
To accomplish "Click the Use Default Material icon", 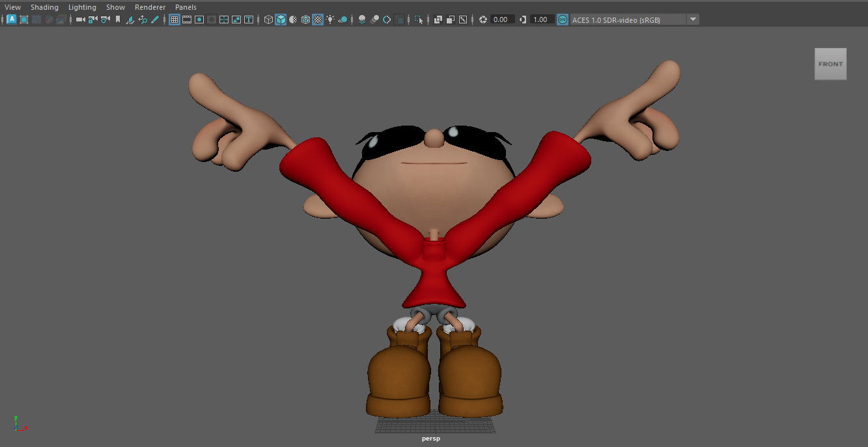I will coord(293,20).
